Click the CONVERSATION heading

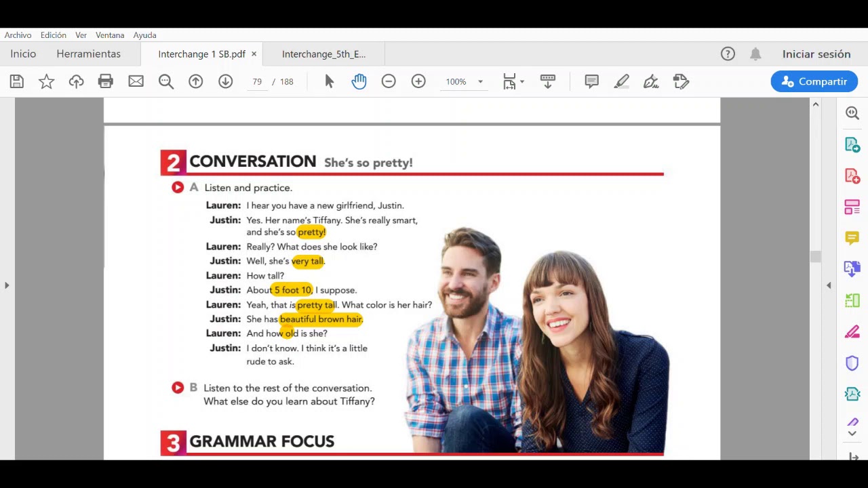tap(252, 161)
